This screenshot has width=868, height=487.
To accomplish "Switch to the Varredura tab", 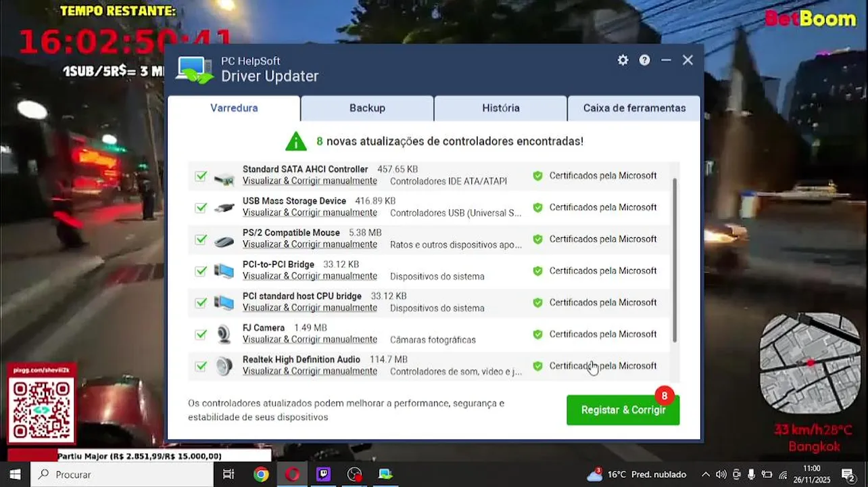I will coord(234,108).
